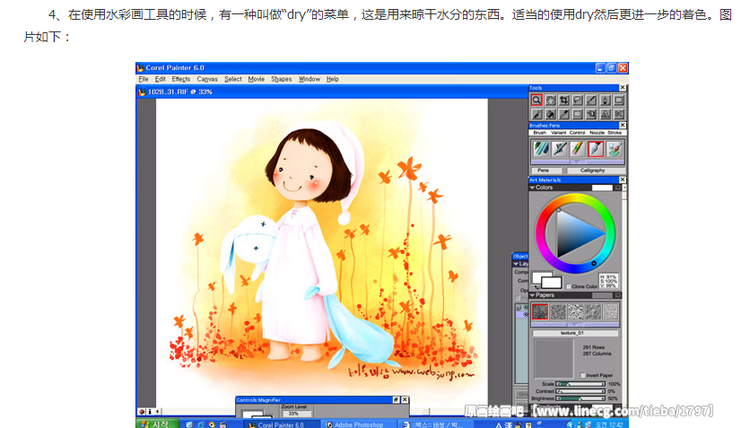This screenshot has height=428, width=750.
Task: Open the Stroke menu in Brushes palette
Action: (x=615, y=132)
